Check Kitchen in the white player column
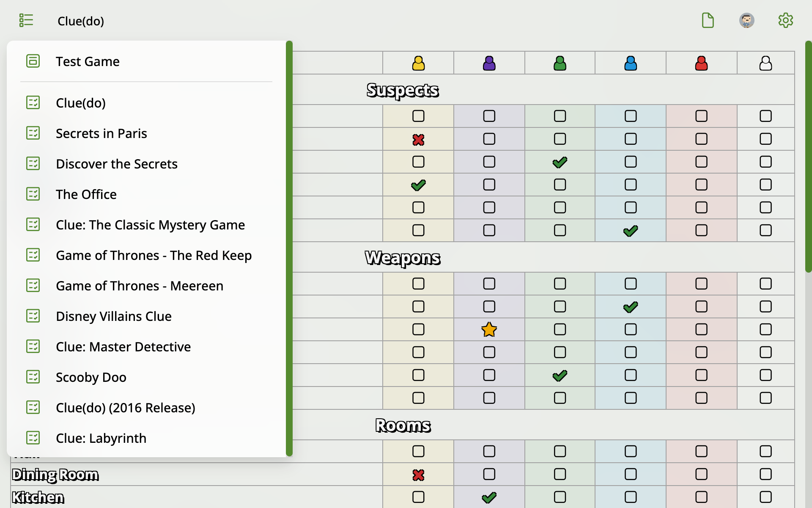This screenshot has height=508, width=812. [x=766, y=497]
